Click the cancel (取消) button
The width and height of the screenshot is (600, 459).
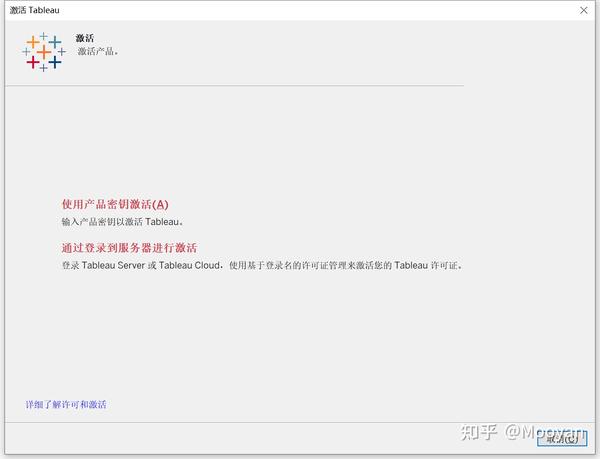562,438
